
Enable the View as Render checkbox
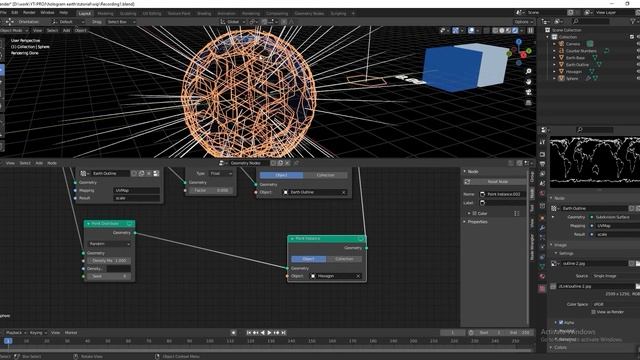[593, 312]
